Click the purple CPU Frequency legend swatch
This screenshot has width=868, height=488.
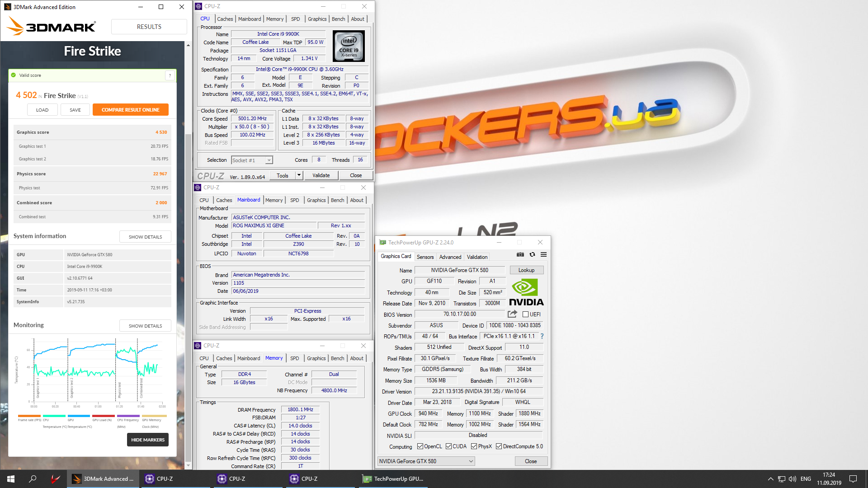point(128,416)
